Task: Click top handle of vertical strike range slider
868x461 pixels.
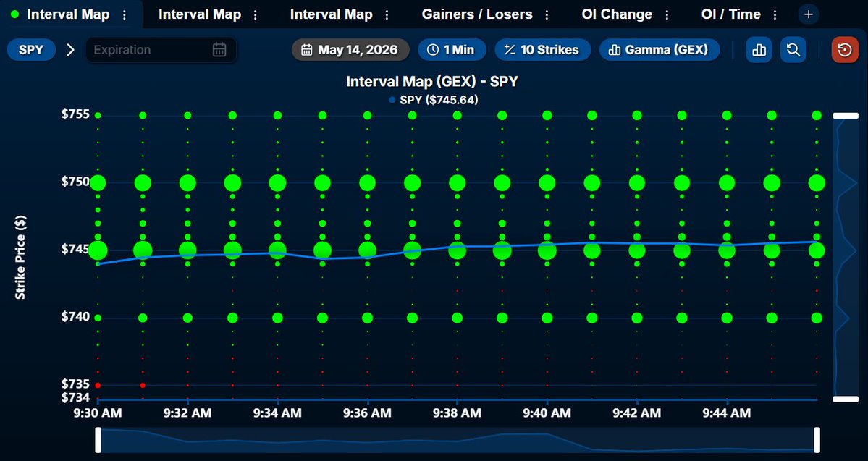Action: (x=846, y=116)
